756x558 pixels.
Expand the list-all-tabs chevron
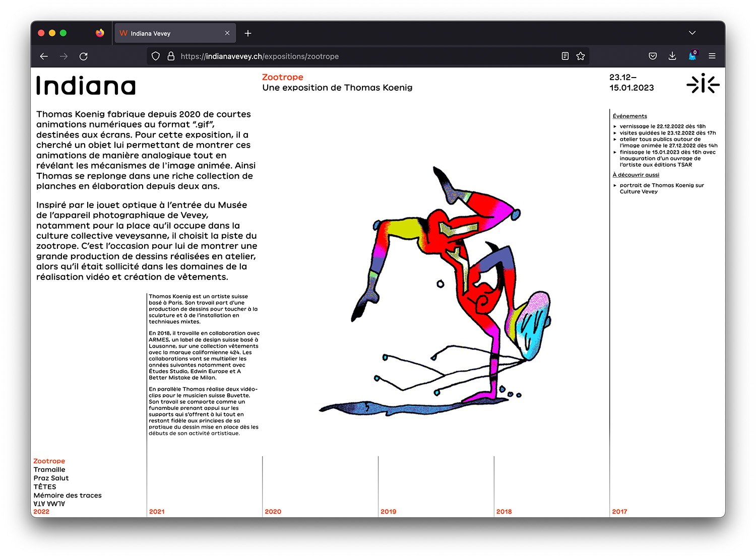692,33
